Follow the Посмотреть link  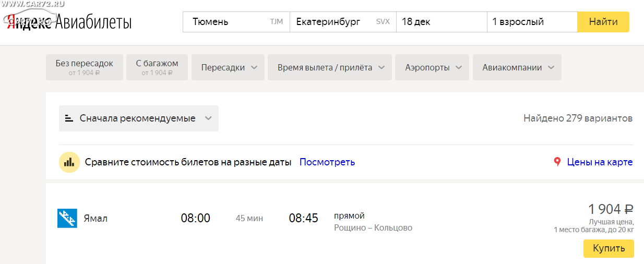point(327,162)
